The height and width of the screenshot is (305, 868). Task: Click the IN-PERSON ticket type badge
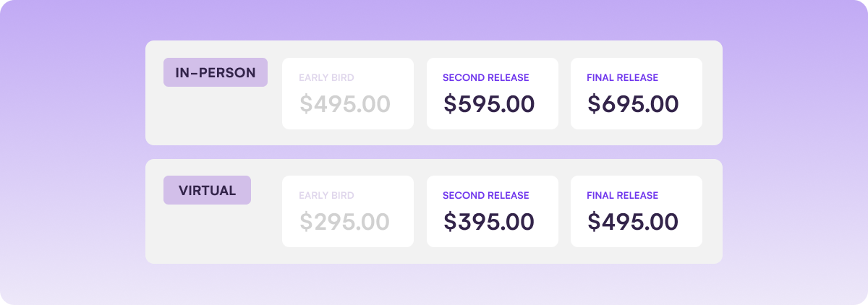[x=215, y=72]
